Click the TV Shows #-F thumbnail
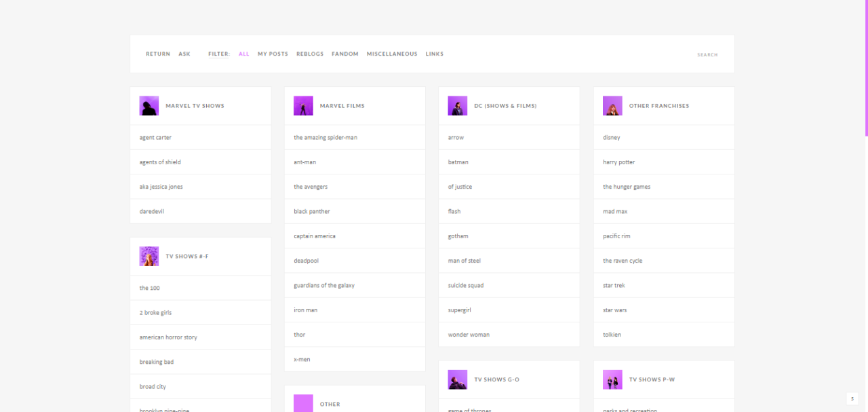Screen dimensions: 868x412 point(149,257)
